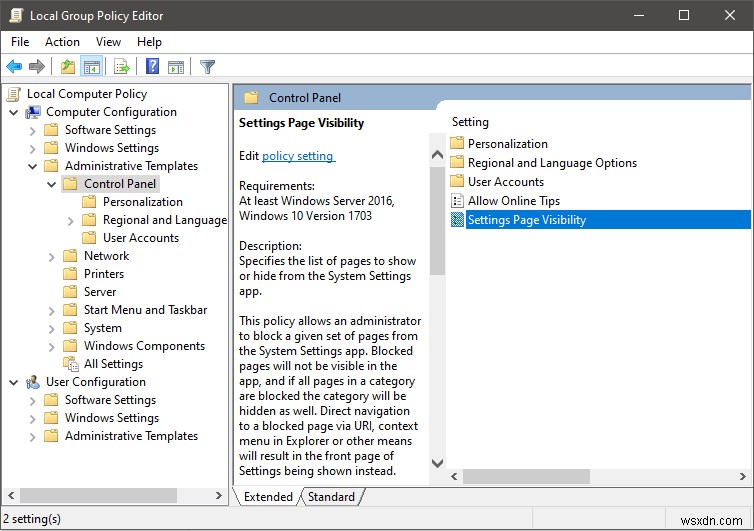Toggle the Show/Hide Action Pane icon
754x531 pixels.
click(176, 67)
